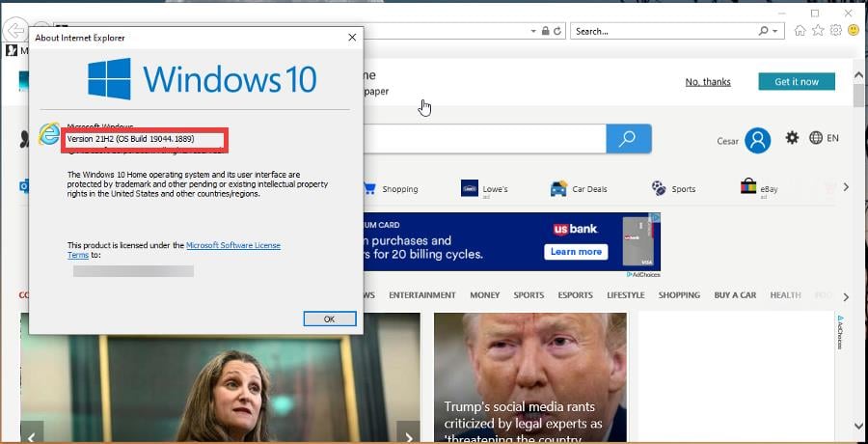Expand news categories with right chevron
Screen dimensions: 868x444
click(846, 297)
